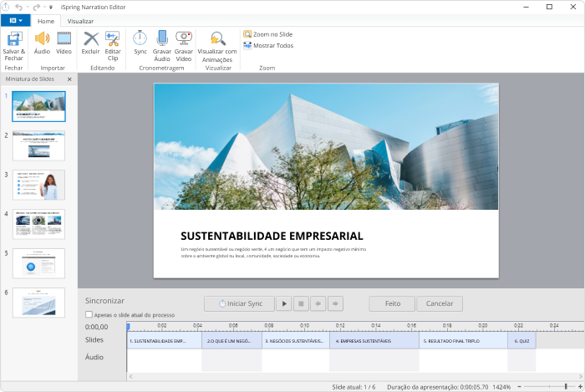Click the Iniciar Sync button
This screenshot has width=585, height=392.
[x=239, y=303]
